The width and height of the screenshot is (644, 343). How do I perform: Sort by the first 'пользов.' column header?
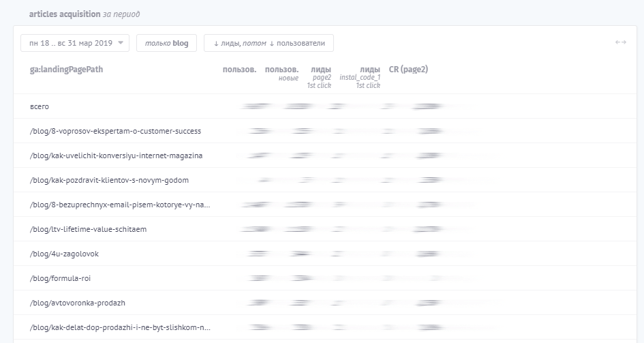[x=239, y=70]
